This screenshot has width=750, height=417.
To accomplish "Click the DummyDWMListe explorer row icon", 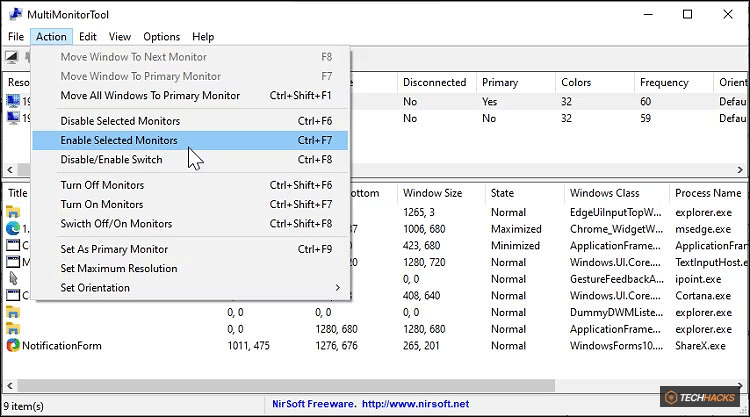I will pyautogui.click(x=13, y=312).
